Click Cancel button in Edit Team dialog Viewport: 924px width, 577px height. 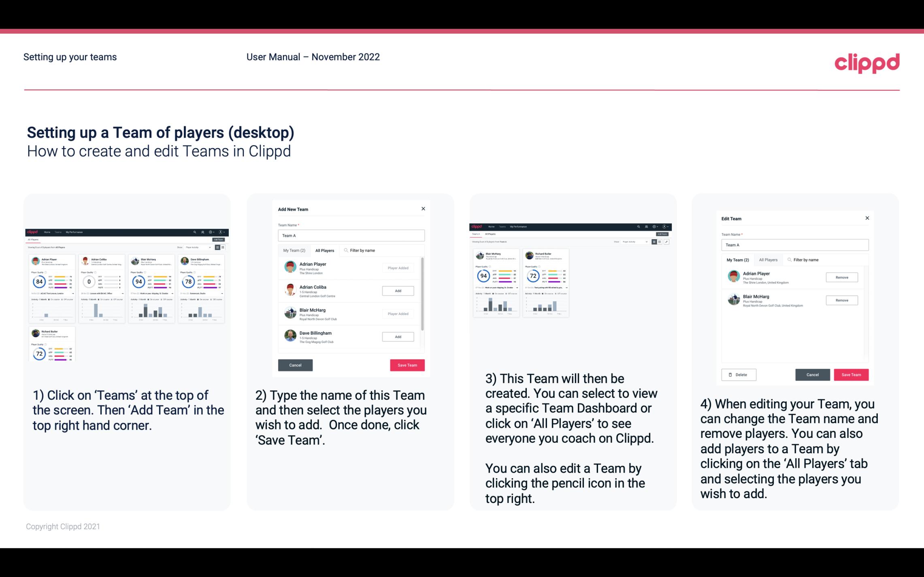[812, 374]
